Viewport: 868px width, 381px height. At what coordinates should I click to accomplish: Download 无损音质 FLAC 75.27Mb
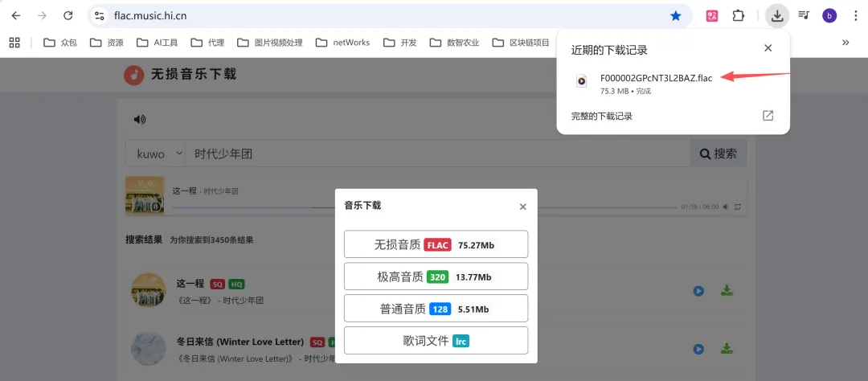pyautogui.click(x=436, y=244)
